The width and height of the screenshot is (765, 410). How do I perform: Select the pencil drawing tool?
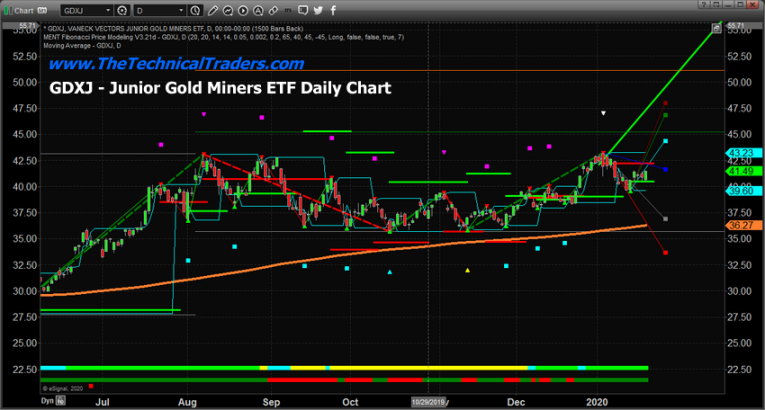212,10
